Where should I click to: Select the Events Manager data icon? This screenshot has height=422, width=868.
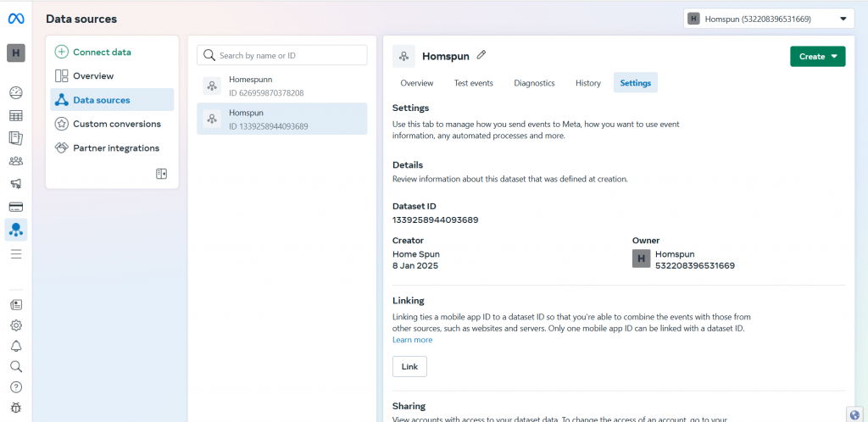coord(16,230)
